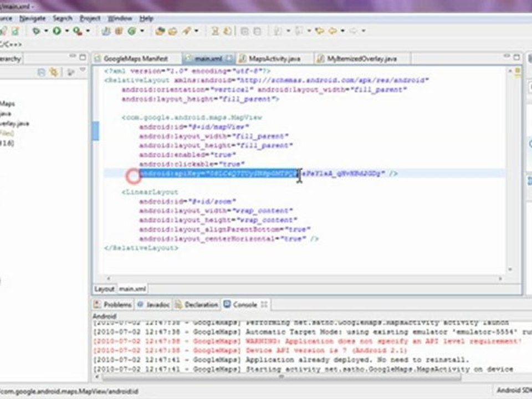This screenshot has height=399, width=532.
Task: Switch to MyItemizedOverlay.java editor tab
Action: click(x=362, y=59)
